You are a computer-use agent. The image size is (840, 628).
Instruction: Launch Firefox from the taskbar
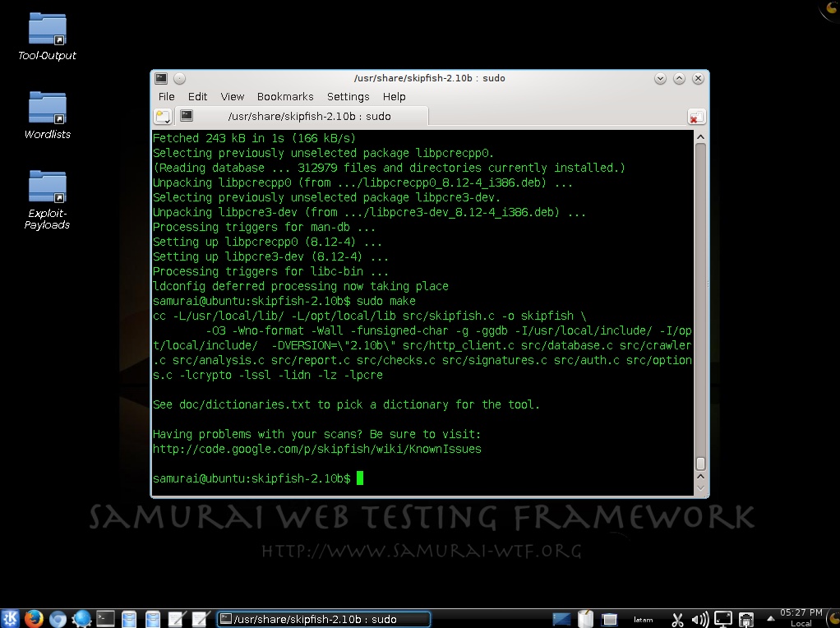coord(34,618)
